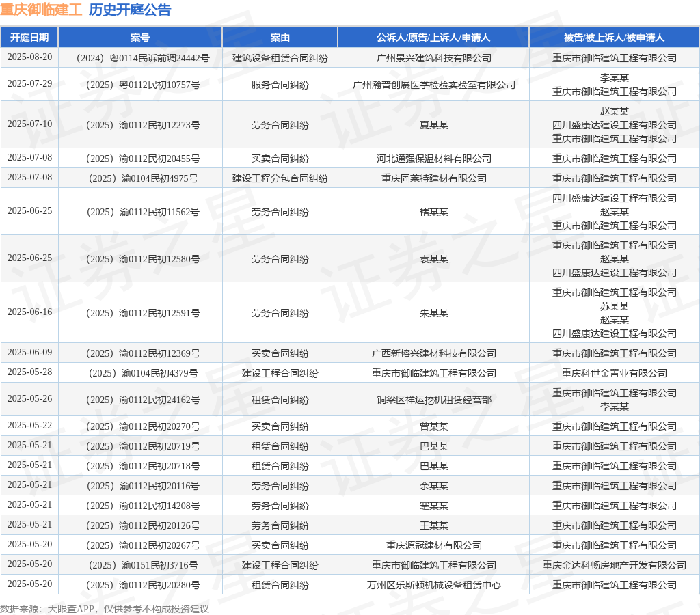Click 建设工程分包合同纠纷 cell
The image size is (700, 615).
(280, 178)
